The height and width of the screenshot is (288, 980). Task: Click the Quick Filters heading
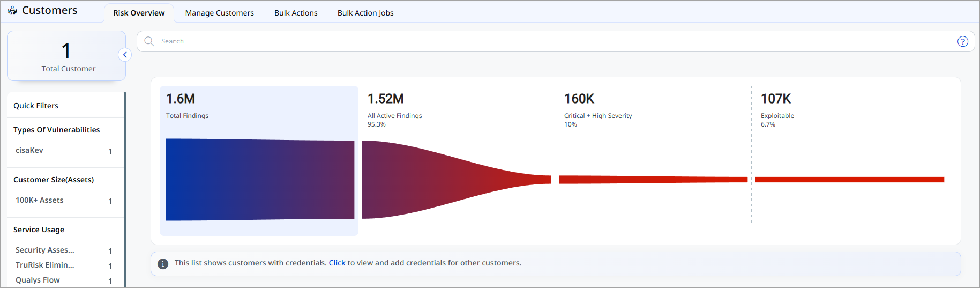[x=36, y=106]
